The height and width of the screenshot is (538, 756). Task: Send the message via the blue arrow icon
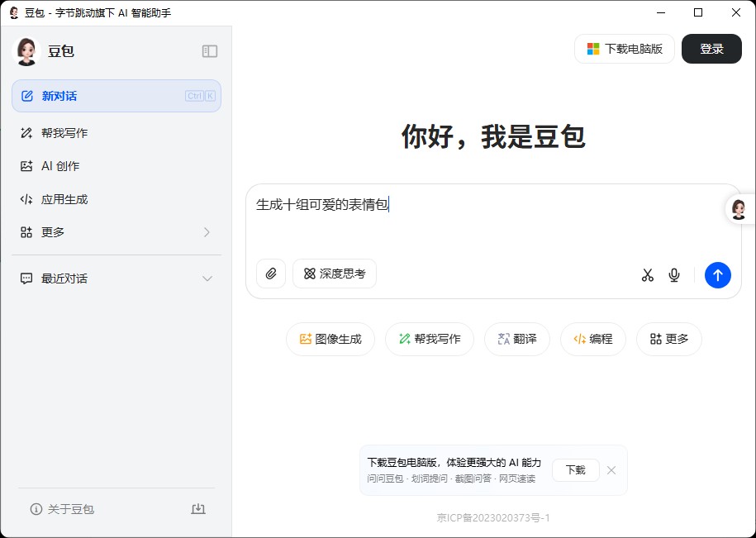coord(717,274)
